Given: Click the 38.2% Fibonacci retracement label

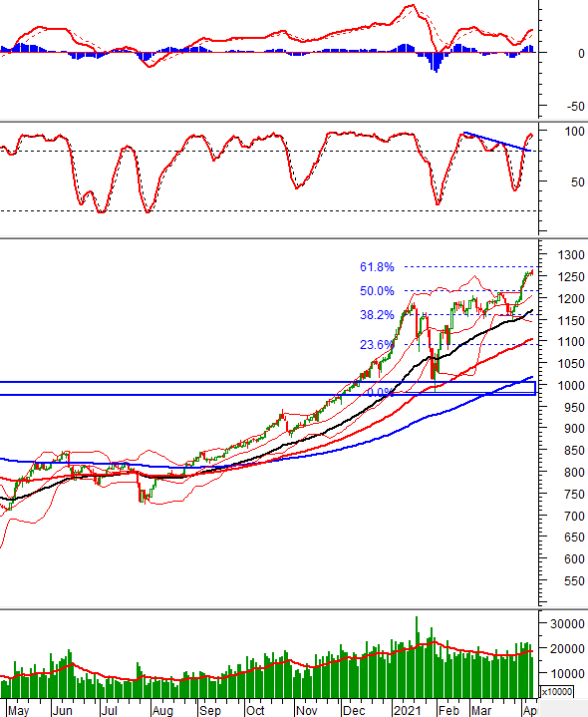Looking at the screenshot, I should (377, 314).
